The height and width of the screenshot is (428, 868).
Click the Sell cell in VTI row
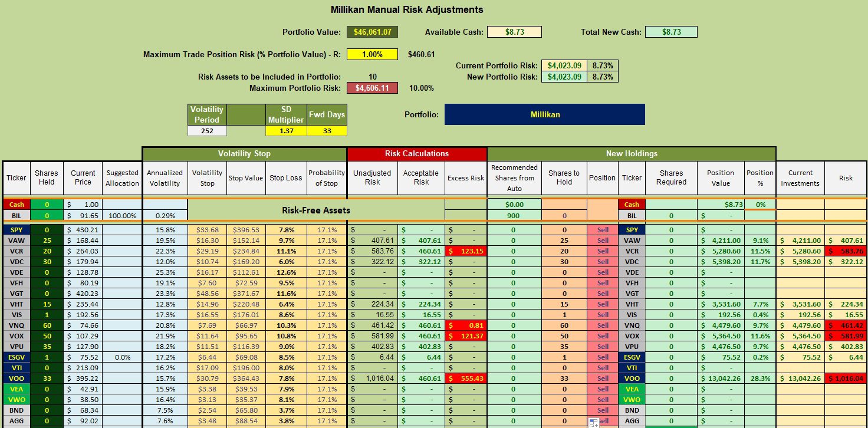[602, 367]
